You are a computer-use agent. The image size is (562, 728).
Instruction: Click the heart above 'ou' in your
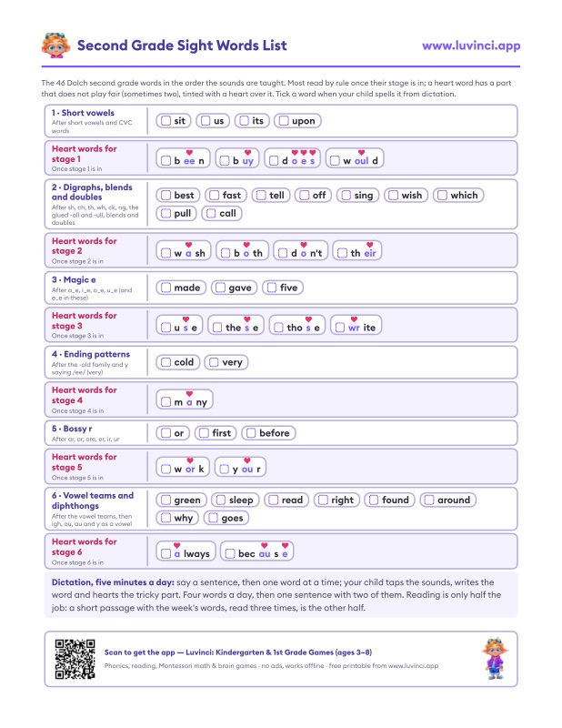(x=247, y=460)
